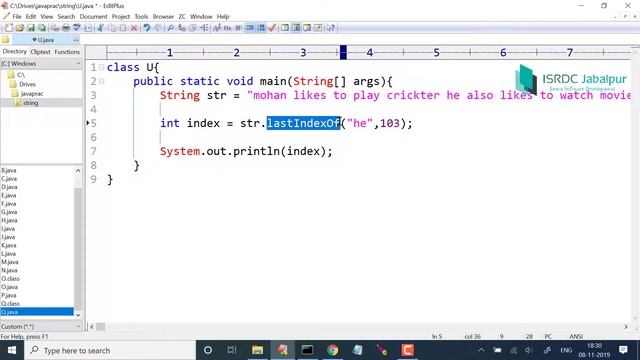Delete selection with the red X icon
Image resolution: width=640 pixels, height=360 pixels.
[x=134, y=28]
